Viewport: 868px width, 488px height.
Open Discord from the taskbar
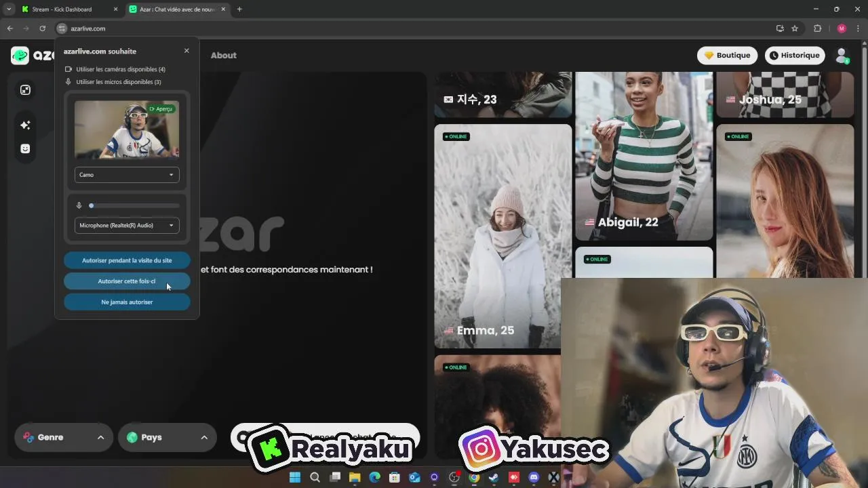click(x=534, y=478)
